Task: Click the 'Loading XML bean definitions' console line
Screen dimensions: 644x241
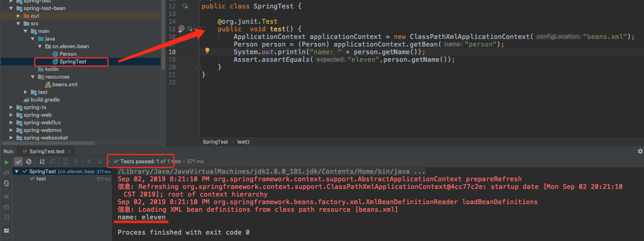Action: point(258,209)
